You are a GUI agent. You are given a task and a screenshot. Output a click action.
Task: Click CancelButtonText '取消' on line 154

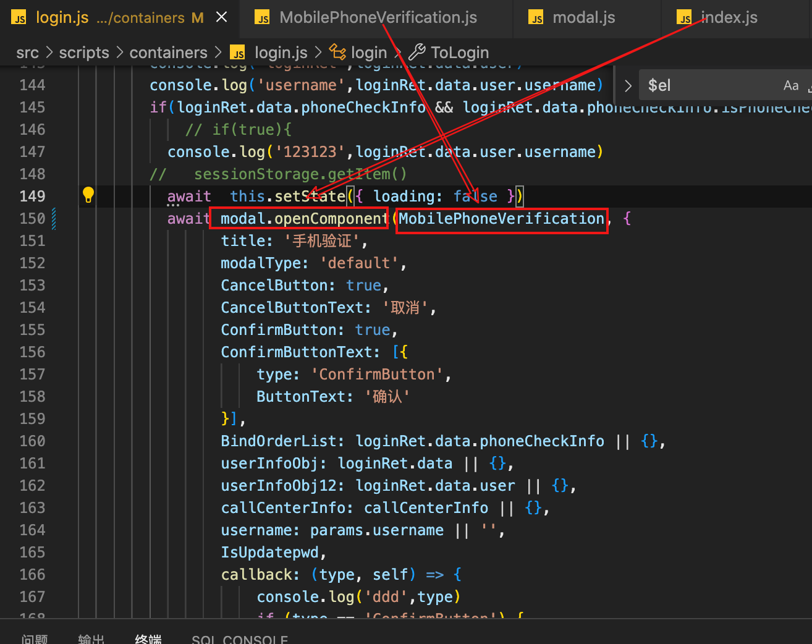pyautogui.click(x=329, y=308)
